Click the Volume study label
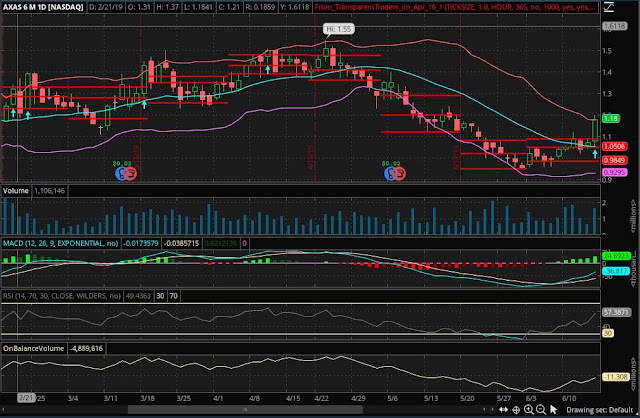The image size is (640, 418). click(x=16, y=191)
